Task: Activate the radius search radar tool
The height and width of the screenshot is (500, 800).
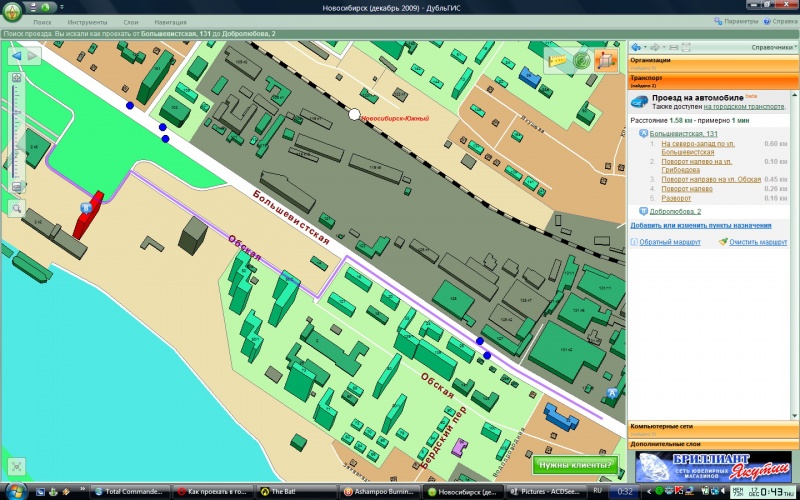Action: pyautogui.click(x=581, y=60)
